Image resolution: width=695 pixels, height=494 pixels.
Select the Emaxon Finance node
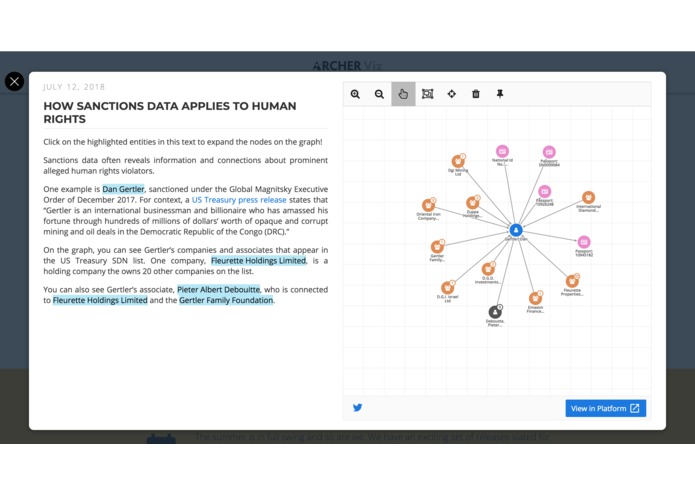[535, 298]
